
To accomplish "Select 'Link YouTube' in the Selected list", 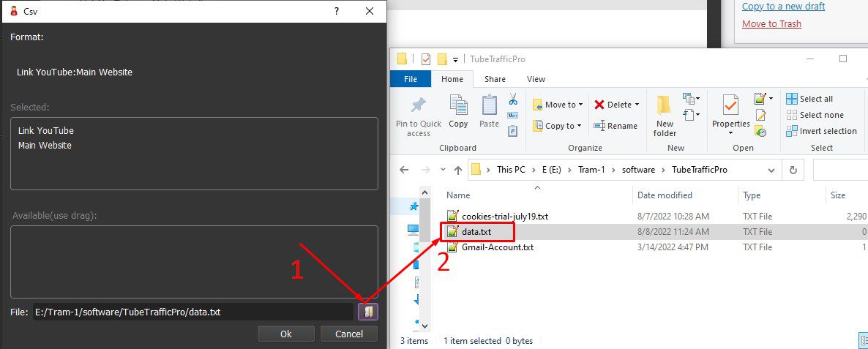I will tap(46, 130).
